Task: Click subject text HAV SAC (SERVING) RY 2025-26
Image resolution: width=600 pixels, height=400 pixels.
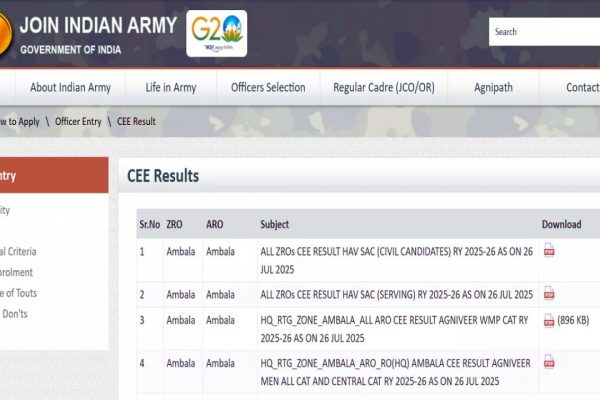Action: pyautogui.click(x=396, y=294)
